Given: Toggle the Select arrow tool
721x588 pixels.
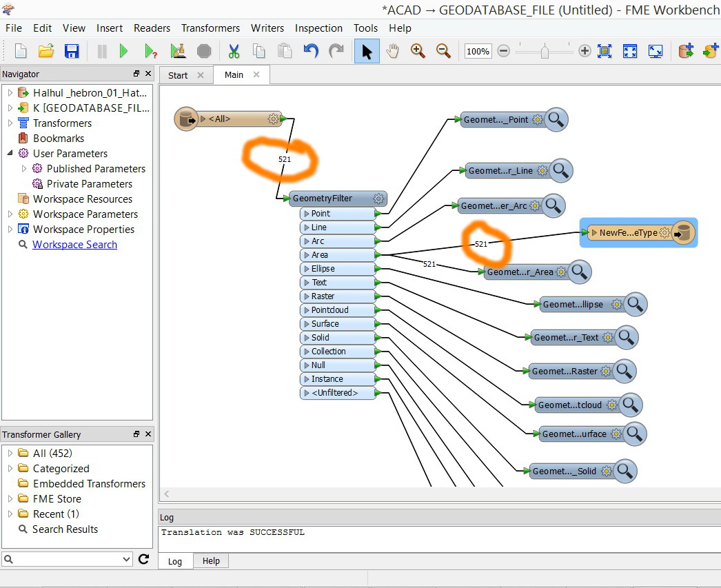Looking at the screenshot, I should [366, 50].
